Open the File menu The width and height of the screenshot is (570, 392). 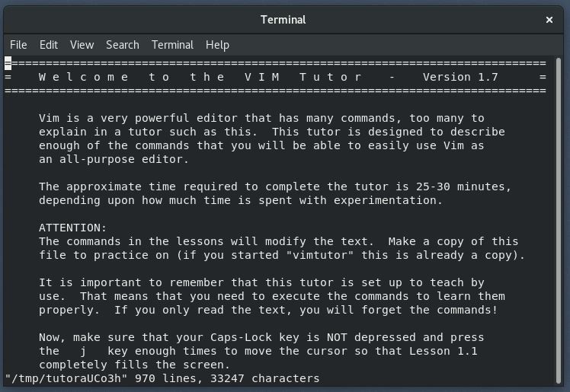pos(18,45)
